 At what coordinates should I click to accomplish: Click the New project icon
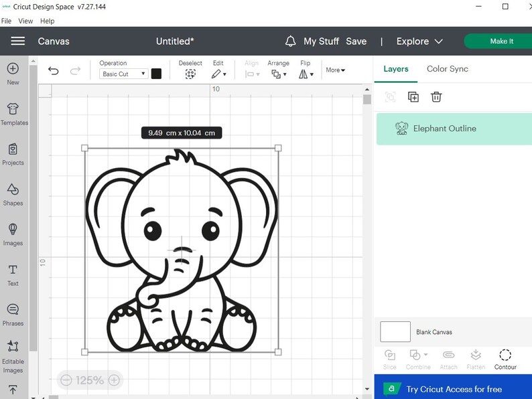click(x=13, y=68)
